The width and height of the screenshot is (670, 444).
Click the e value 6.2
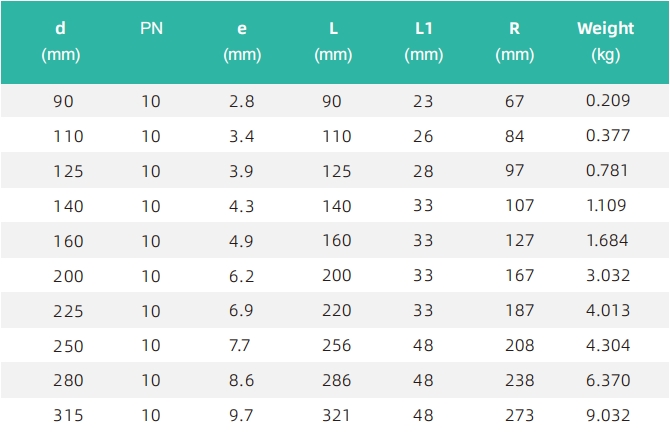241,276
